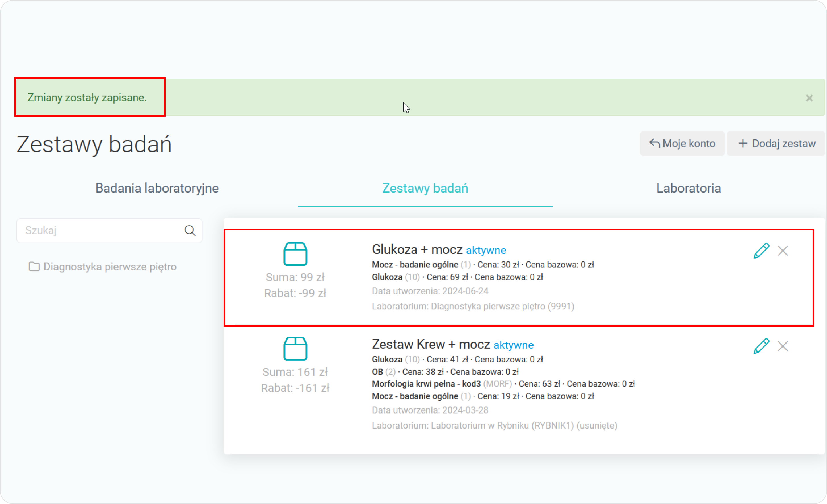
Task: Click the Zestaw Krew + mocz title
Action: [431, 344]
